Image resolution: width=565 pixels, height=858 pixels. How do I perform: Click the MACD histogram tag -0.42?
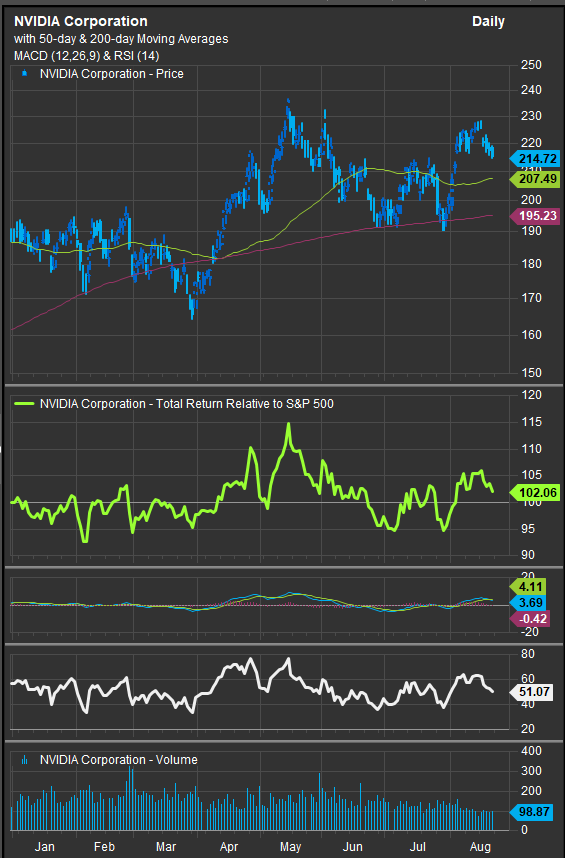point(529,618)
